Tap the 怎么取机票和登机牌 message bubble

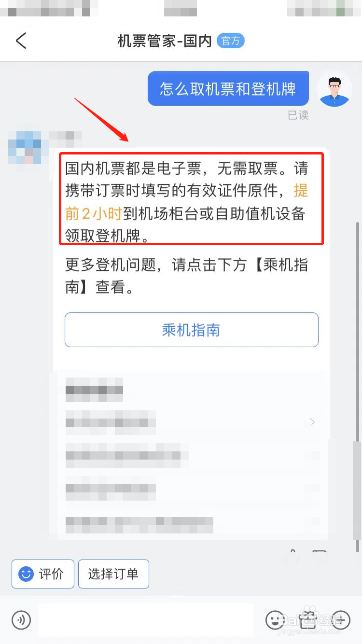tap(228, 89)
